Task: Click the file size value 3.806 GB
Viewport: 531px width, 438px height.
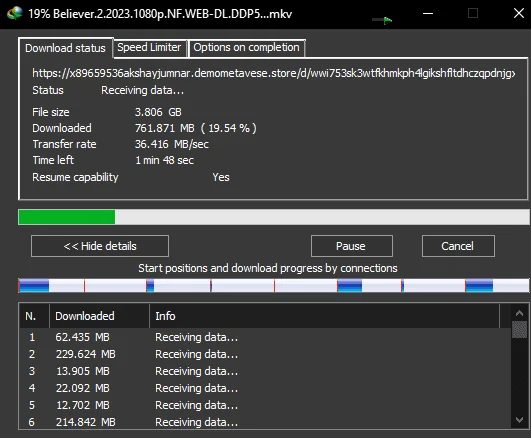Action: pyautogui.click(x=158, y=112)
